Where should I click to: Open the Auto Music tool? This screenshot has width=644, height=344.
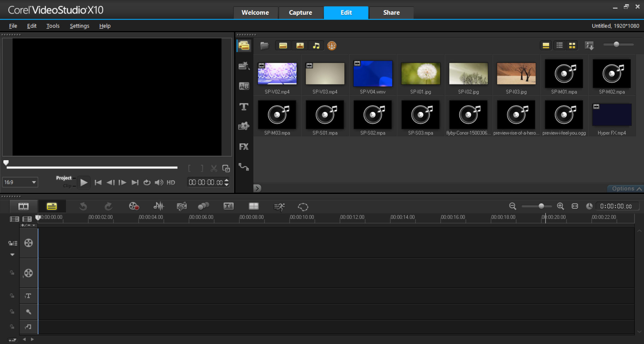tap(182, 207)
